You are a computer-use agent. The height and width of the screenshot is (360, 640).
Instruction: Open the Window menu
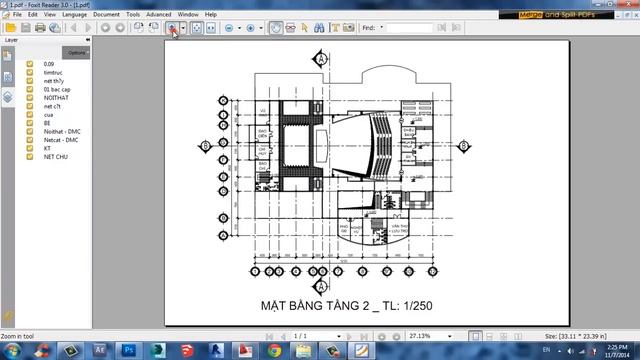(188, 14)
